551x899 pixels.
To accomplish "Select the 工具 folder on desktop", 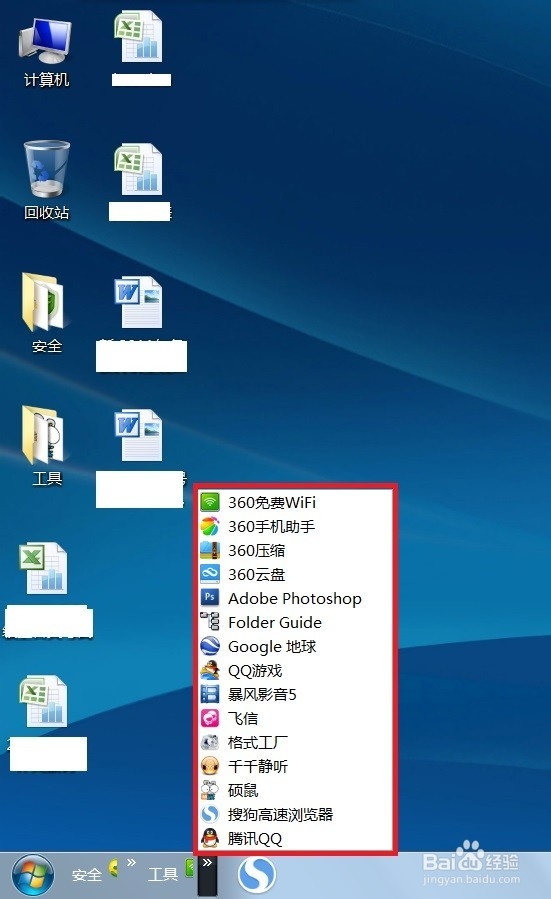I will (46, 446).
